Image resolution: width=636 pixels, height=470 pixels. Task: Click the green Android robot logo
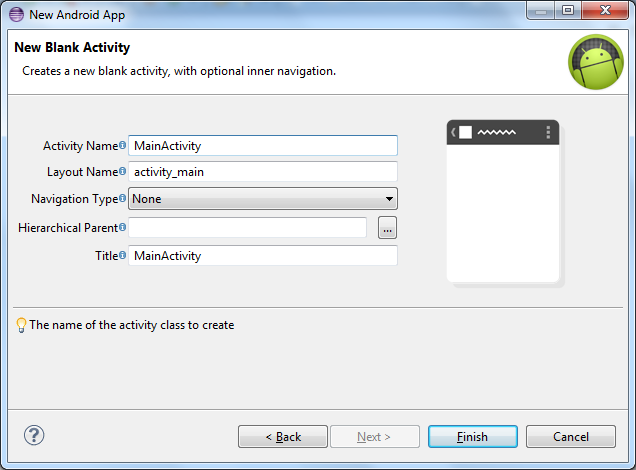pyautogui.click(x=595, y=62)
